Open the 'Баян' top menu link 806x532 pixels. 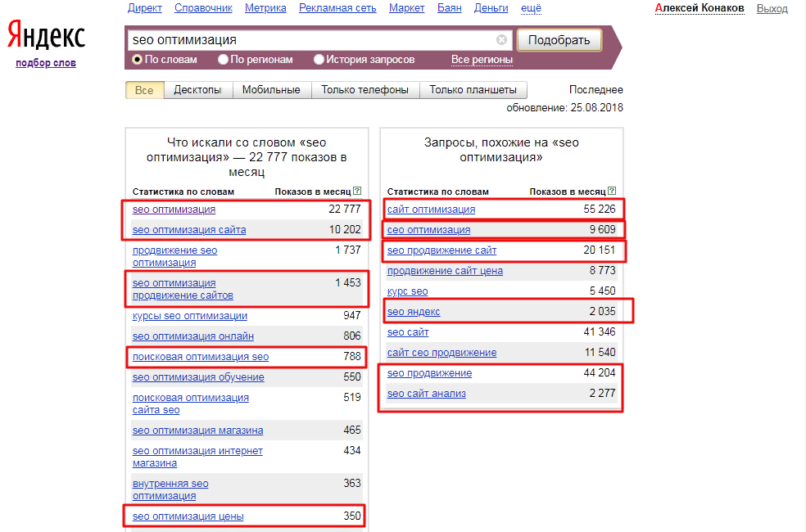click(449, 8)
